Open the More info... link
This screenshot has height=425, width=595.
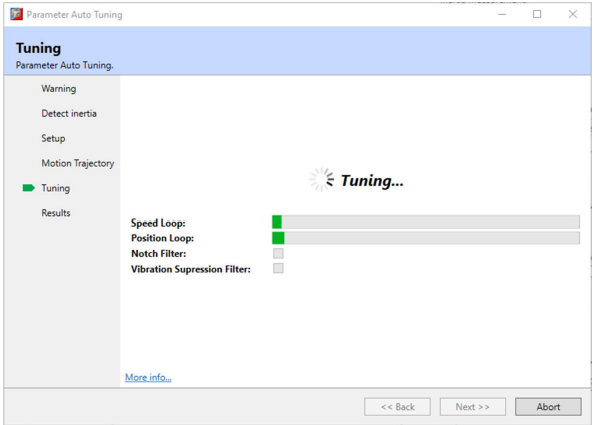(x=148, y=377)
